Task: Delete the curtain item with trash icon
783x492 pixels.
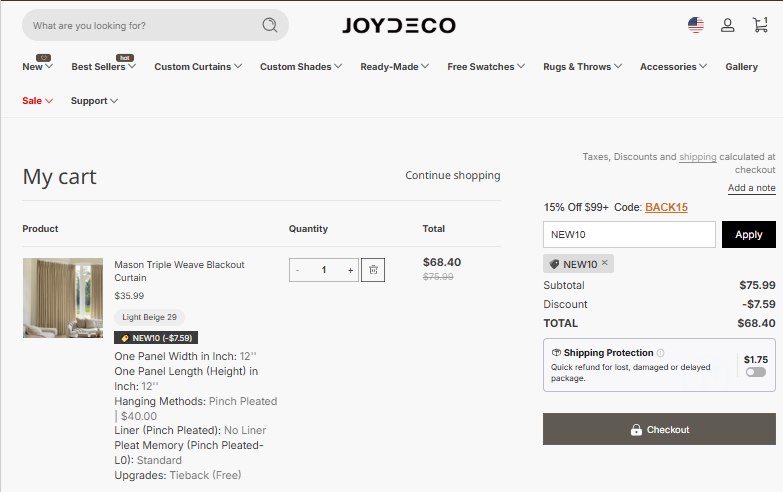Action: (373, 270)
